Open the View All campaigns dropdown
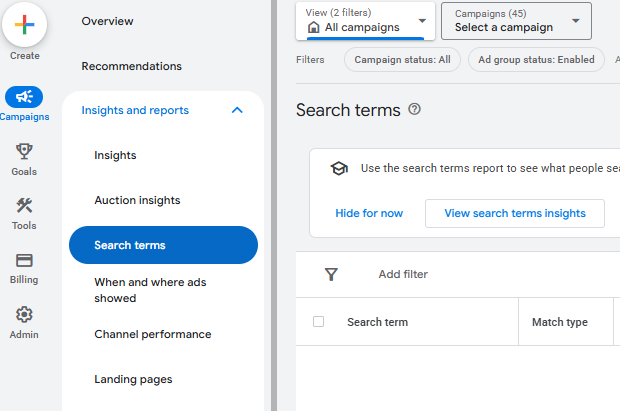The width and height of the screenshot is (620, 411). [x=365, y=21]
